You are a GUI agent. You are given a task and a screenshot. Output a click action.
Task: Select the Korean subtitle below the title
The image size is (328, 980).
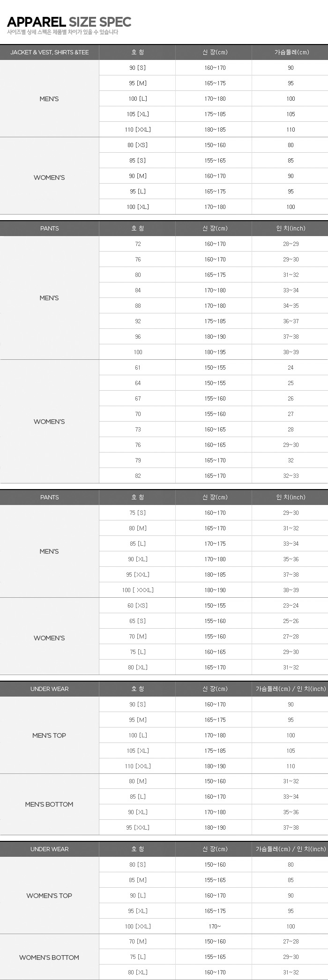point(63,32)
